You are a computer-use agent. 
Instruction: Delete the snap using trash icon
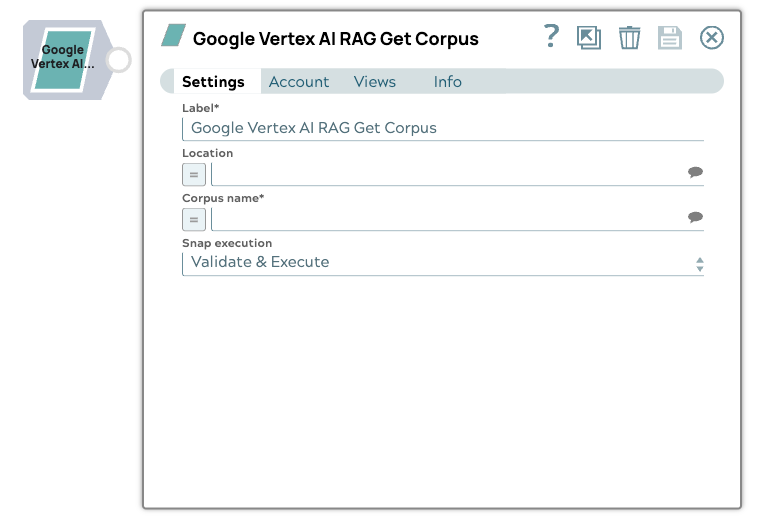(629, 38)
